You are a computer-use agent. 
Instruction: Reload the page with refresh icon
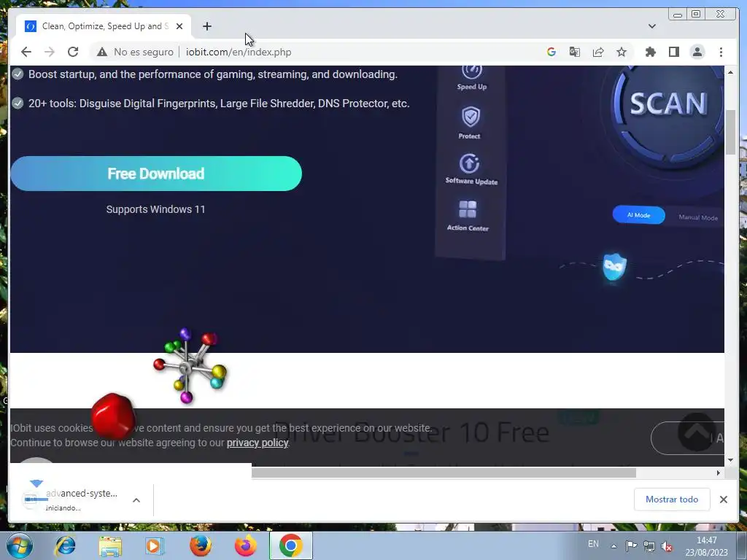[73, 52]
